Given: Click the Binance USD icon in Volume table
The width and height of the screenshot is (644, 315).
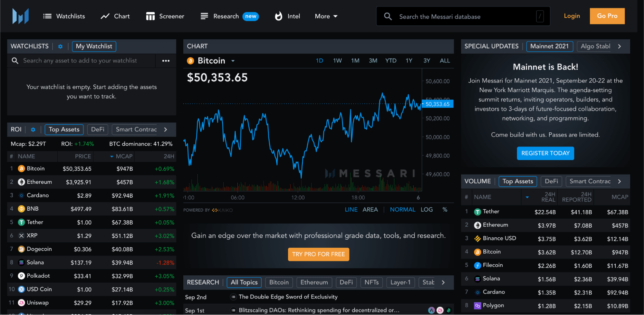Looking at the screenshot, I should pos(477,239).
